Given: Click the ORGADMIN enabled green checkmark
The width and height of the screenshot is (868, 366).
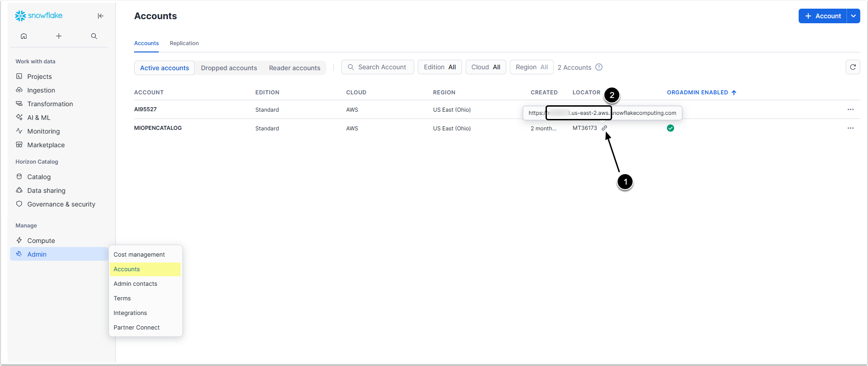Looking at the screenshot, I should pos(670,128).
